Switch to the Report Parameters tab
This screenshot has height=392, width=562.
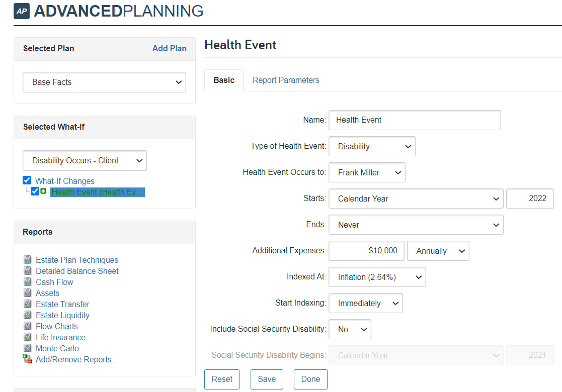pos(286,80)
